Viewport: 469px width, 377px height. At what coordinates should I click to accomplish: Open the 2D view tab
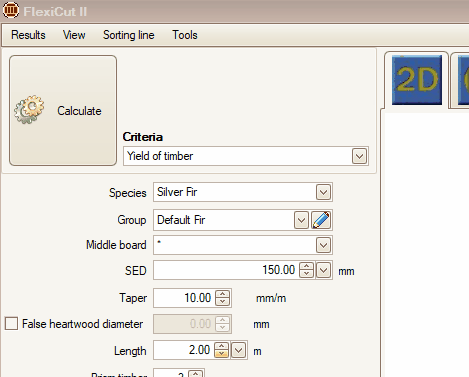coord(417,80)
